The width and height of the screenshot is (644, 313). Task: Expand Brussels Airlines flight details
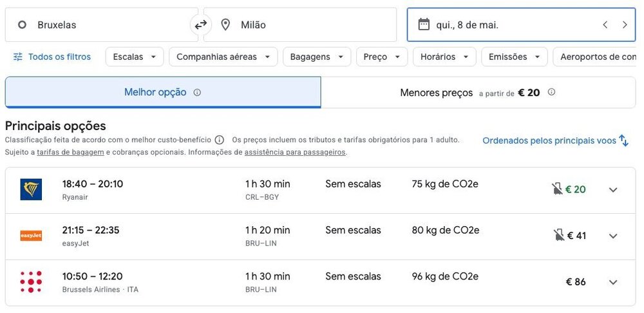(x=613, y=282)
